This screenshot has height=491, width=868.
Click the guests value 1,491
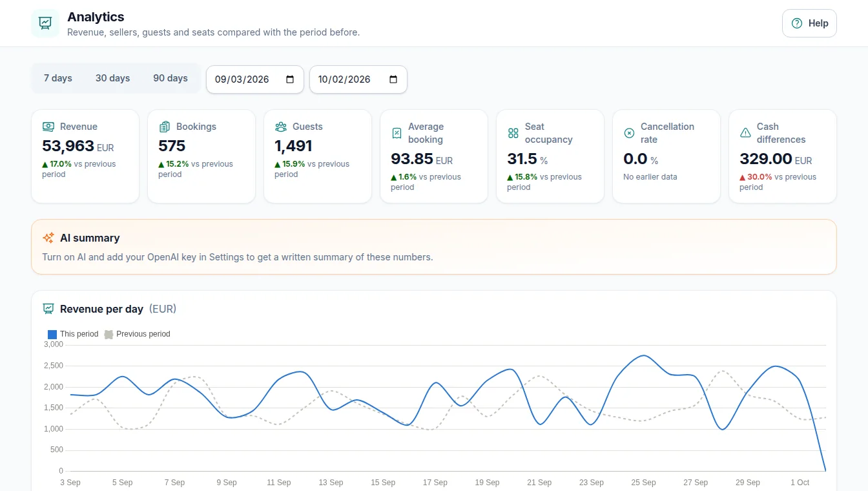pos(293,146)
